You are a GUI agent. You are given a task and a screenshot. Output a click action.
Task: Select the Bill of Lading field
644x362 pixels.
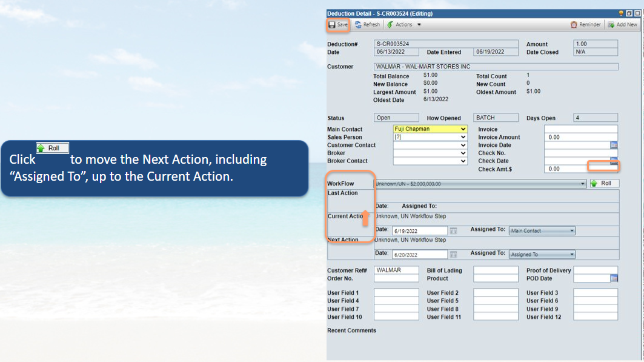(496, 270)
